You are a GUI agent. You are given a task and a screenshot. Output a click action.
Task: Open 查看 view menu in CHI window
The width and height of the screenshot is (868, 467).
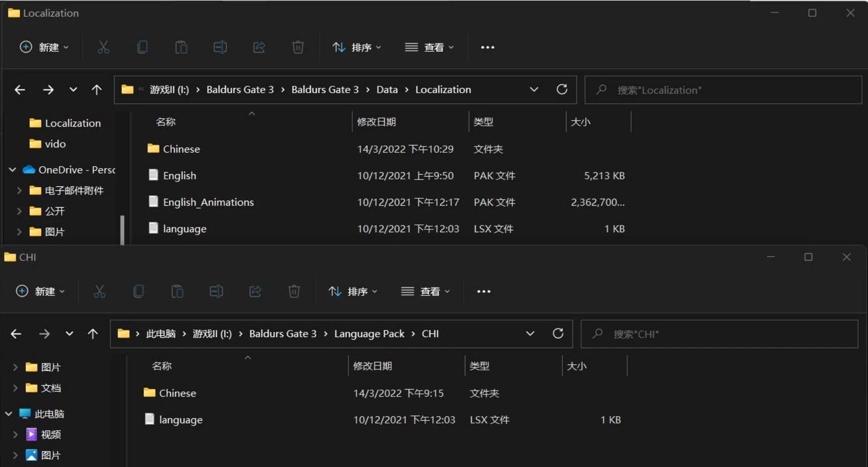click(425, 291)
